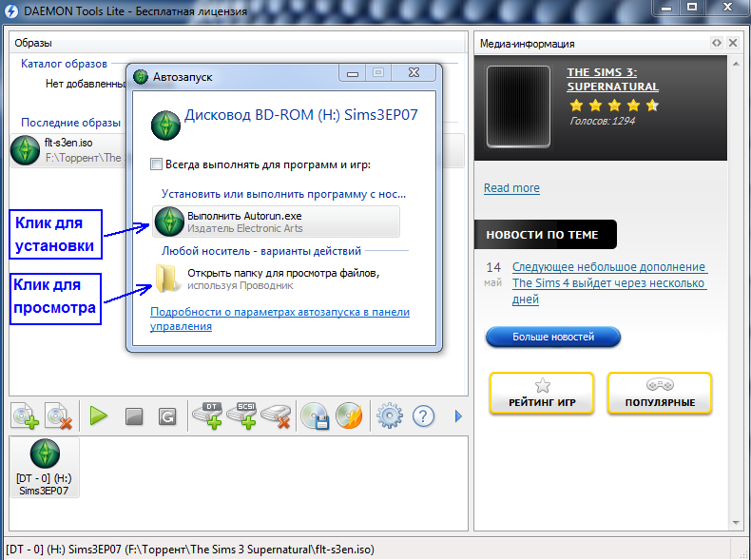Click the large Sims disc icon in dialog header
751x560 pixels.
point(165,126)
